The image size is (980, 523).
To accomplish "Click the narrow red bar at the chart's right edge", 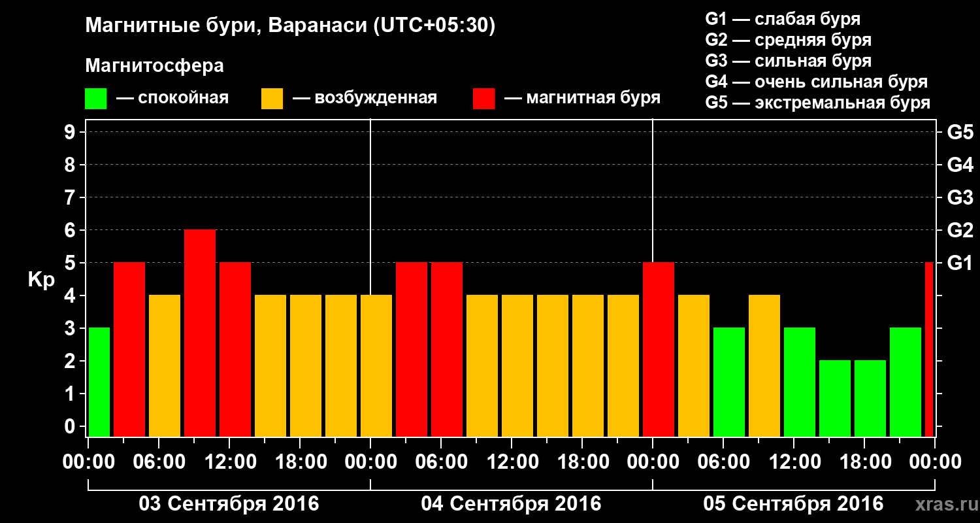I will [929, 350].
